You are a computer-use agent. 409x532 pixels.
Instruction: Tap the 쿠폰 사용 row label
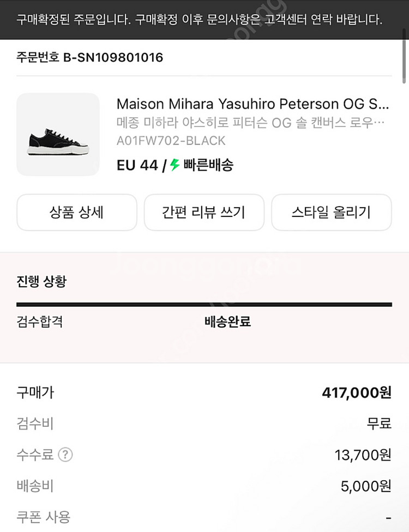[44, 517]
